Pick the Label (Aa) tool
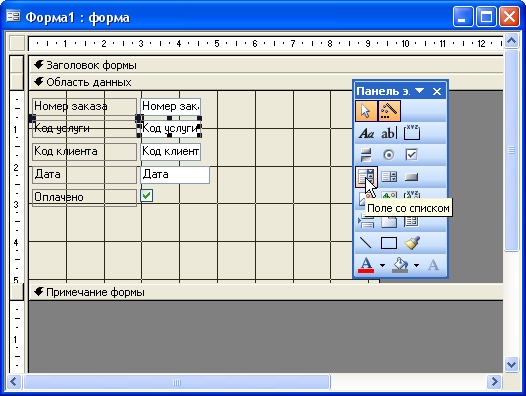 [x=366, y=133]
